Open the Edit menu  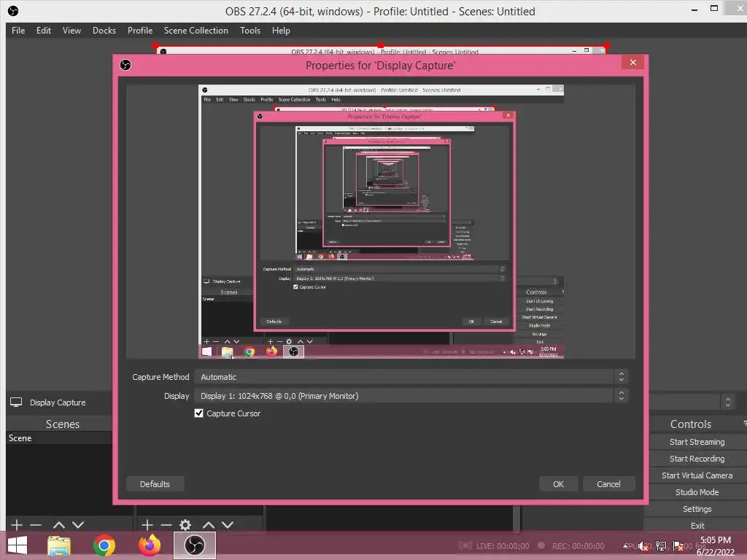pyautogui.click(x=43, y=31)
